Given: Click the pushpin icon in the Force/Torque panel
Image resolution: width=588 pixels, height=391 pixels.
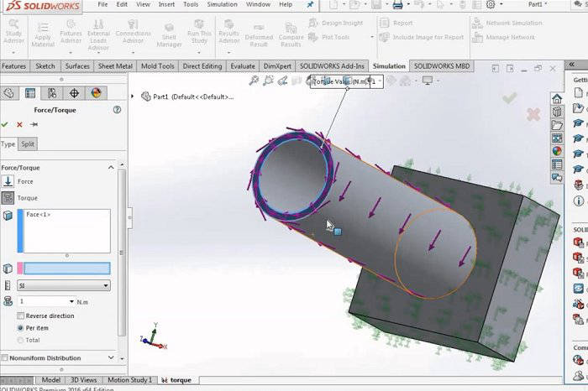Looking at the screenshot, I should coord(34,124).
